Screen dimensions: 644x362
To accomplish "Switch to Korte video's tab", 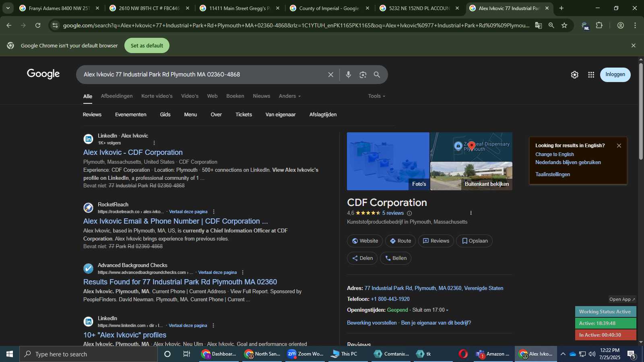I will [157, 96].
